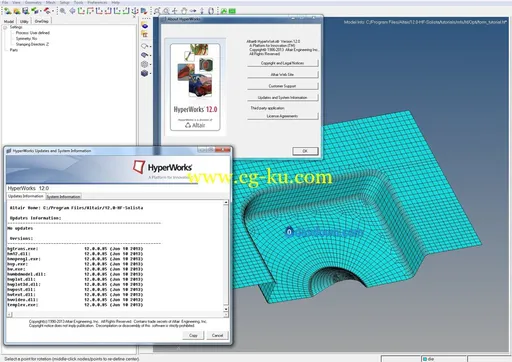512x362 pixels.
Task: Click the HyperWorks 12.0 splash image
Action: 195,87
